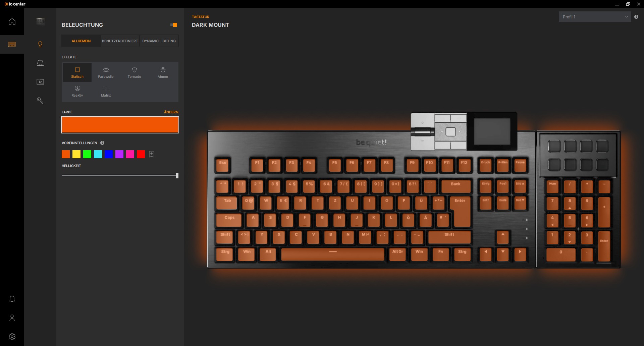Toggle the Beleuchtung lighting switch
Image resolution: width=644 pixels, height=346 pixels.
(174, 25)
